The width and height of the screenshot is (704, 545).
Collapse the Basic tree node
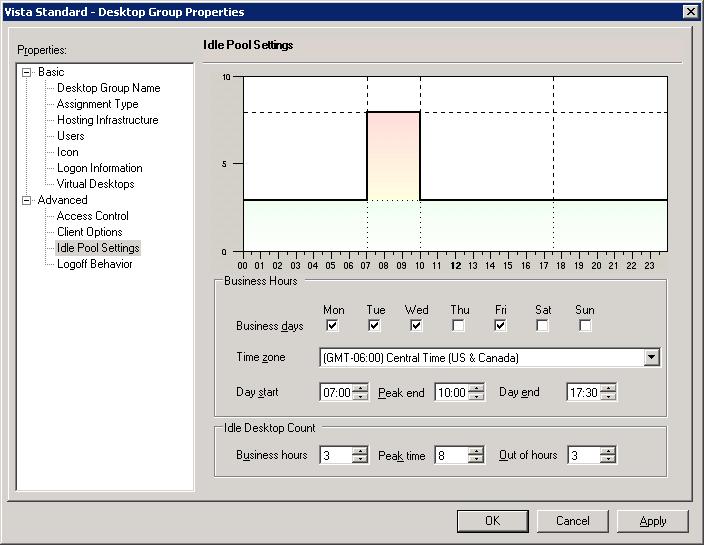[27, 72]
